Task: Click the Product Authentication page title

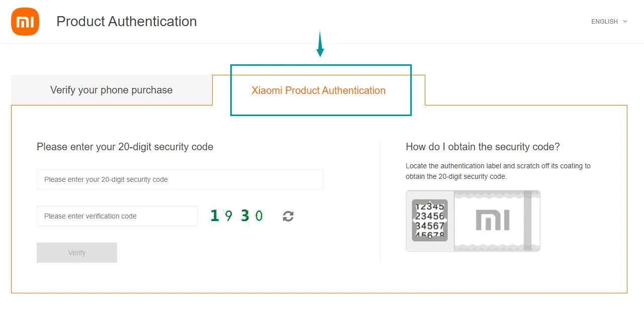Action: click(x=126, y=22)
